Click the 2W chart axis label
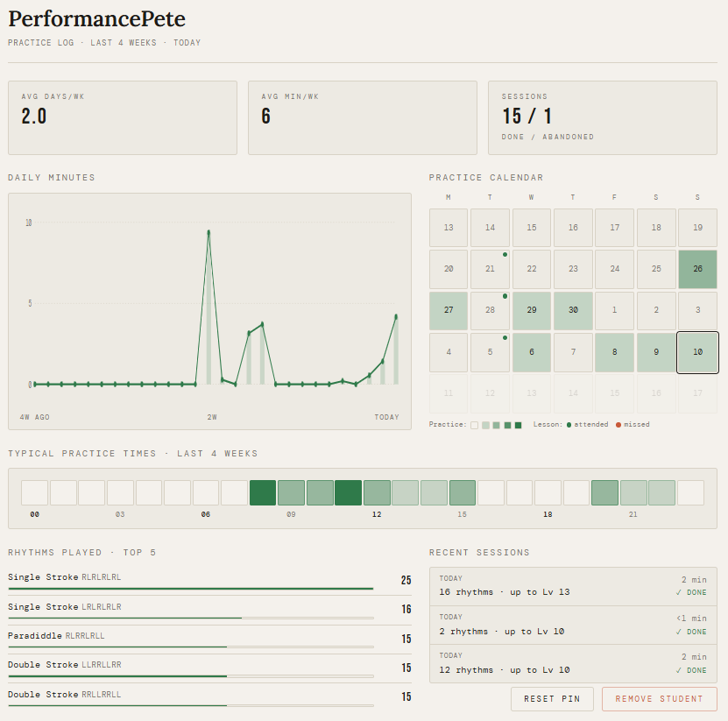 click(212, 417)
